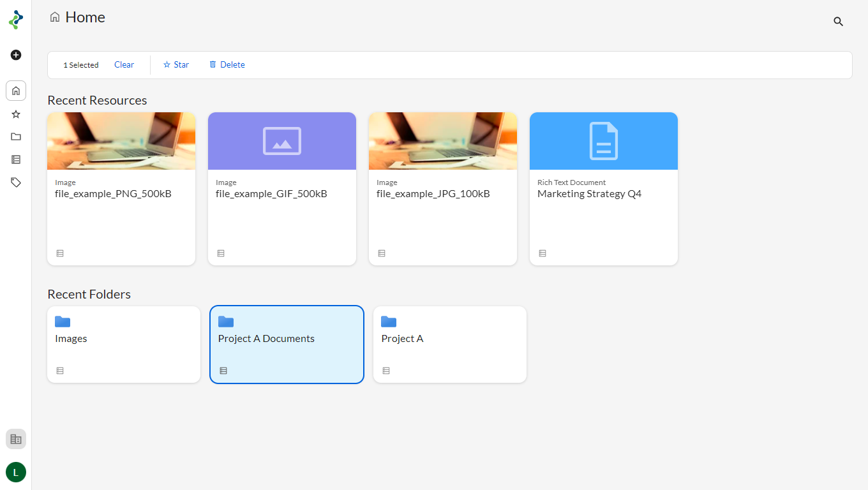Click the bottom sidebar panel icon

16,439
